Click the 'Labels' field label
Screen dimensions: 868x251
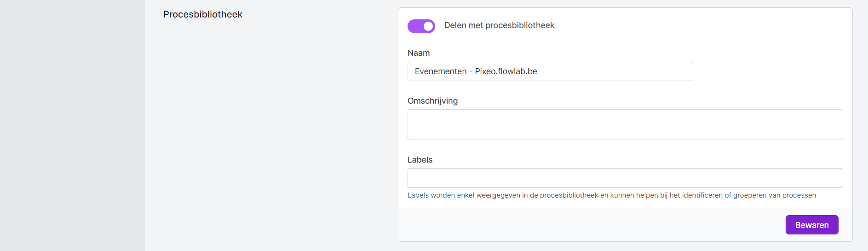click(x=420, y=160)
